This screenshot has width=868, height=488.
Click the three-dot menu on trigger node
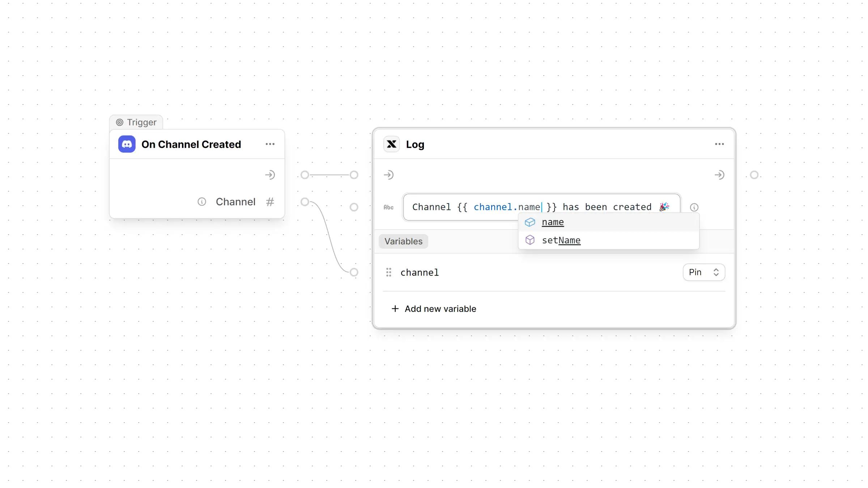click(269, 144)
